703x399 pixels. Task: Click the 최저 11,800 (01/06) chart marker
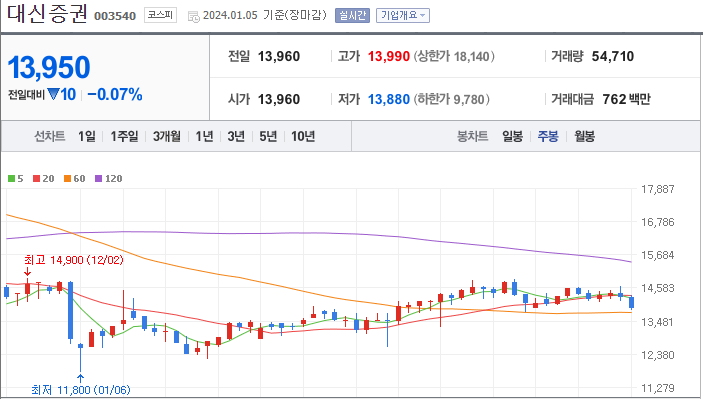(81, 390)
